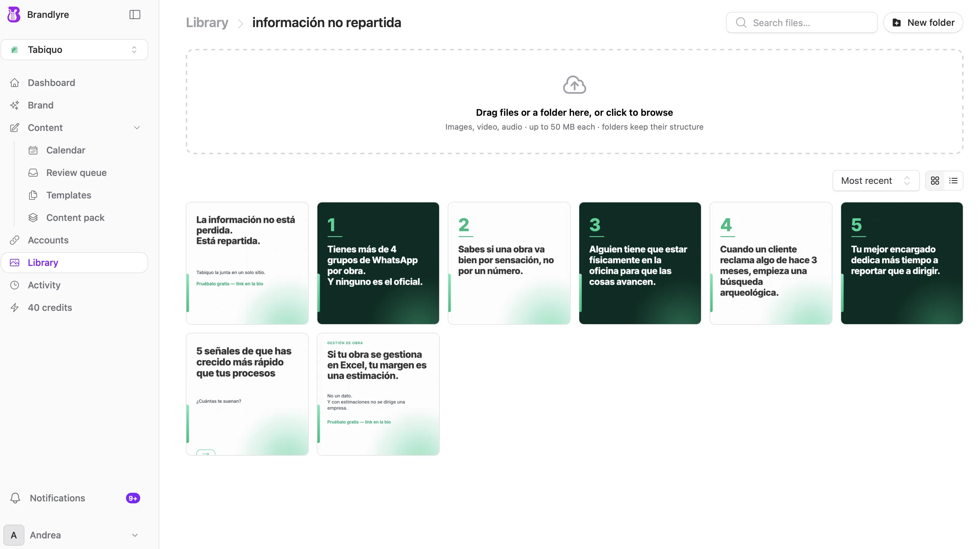Screen dimensions: 980x549
Task: Open the Tabiquo workspace switcher
Action: point(75,50)
